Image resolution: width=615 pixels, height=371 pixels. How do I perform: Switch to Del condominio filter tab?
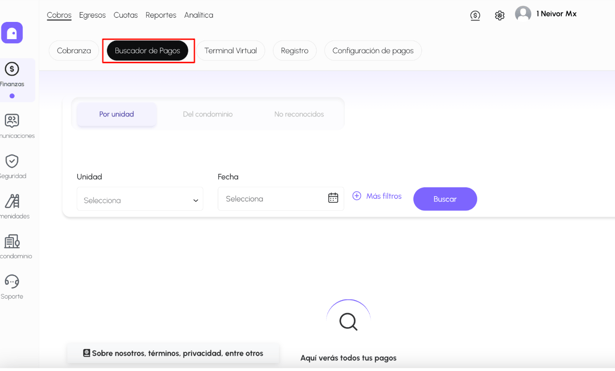pyautogui.click(x=207, y=114)
